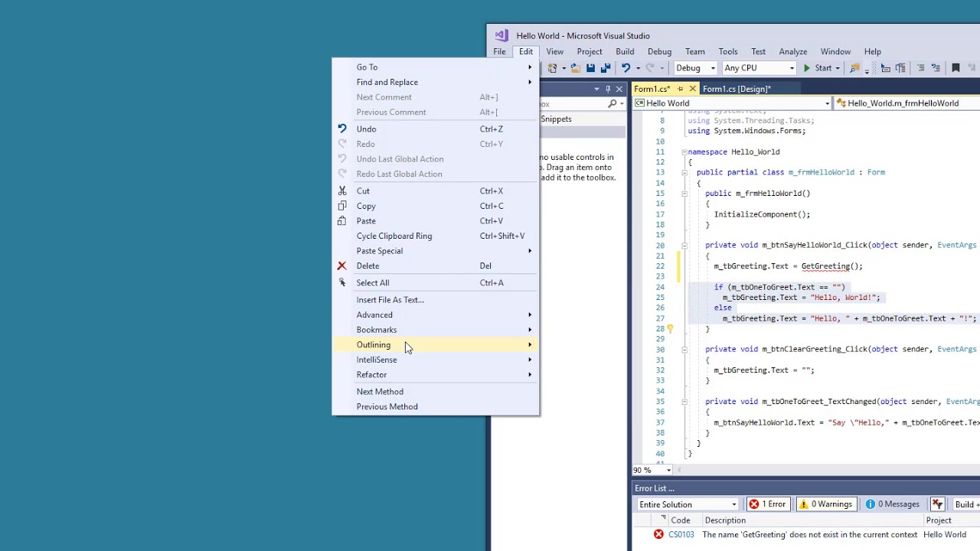Click the Error List clear filter icon

(x=937, y=504)
